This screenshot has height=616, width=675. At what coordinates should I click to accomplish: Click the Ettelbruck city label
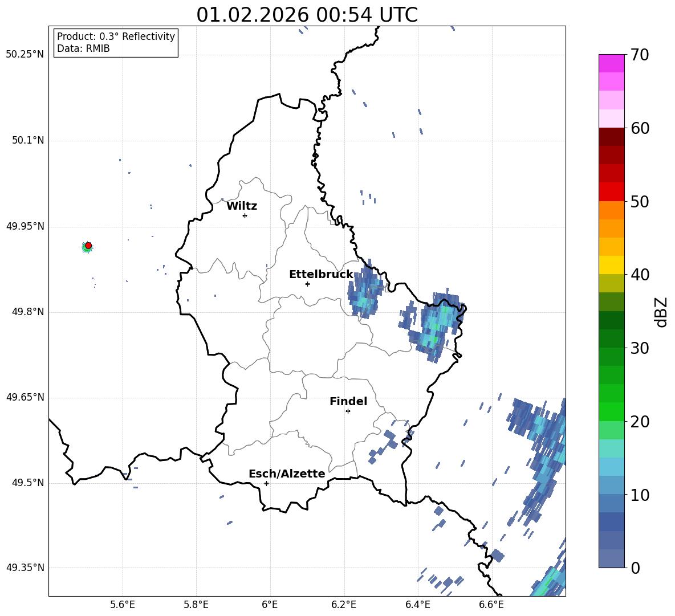coord(321,275)
